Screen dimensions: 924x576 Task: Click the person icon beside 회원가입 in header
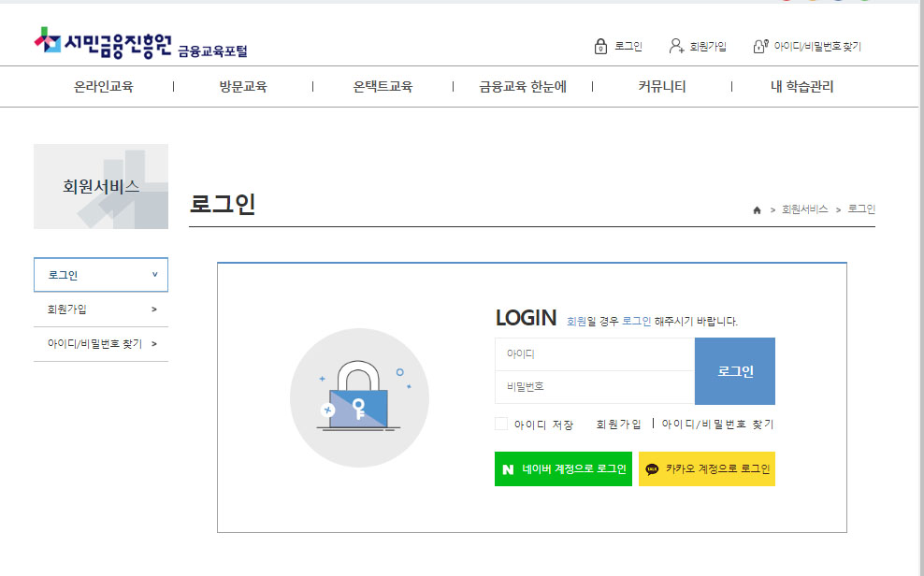pyautogui.click(x=676, y=46)
